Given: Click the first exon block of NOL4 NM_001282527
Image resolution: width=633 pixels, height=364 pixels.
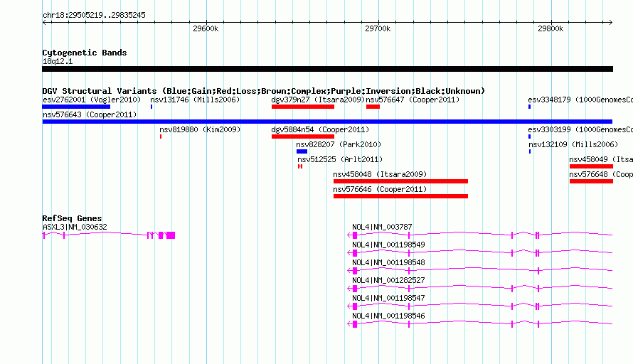Looking at the screenshot, I should [x=355, y=289].
